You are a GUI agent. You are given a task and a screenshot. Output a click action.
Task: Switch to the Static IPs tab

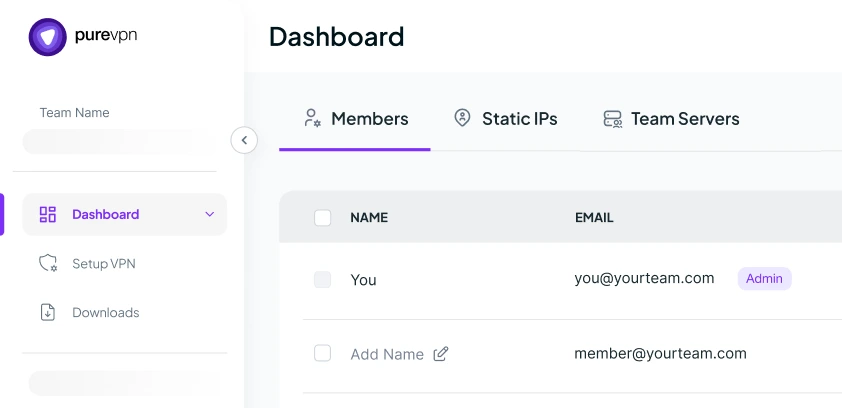(505, 119)
